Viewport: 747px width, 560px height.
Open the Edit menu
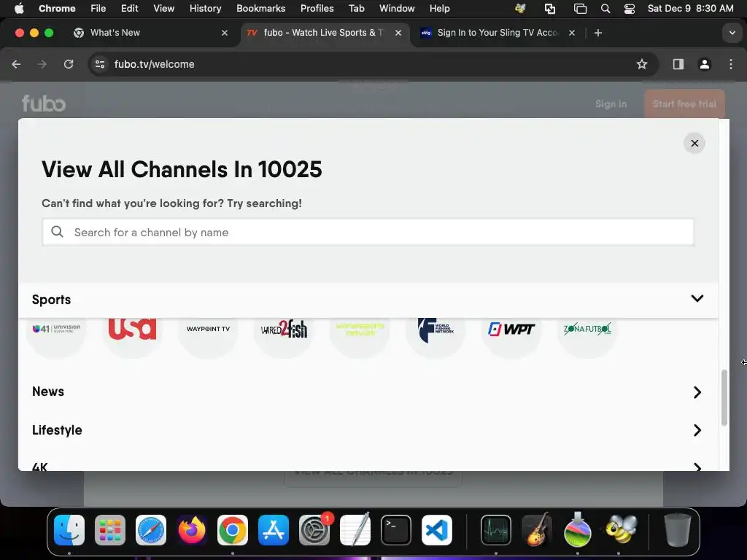[x=130, y=9]
